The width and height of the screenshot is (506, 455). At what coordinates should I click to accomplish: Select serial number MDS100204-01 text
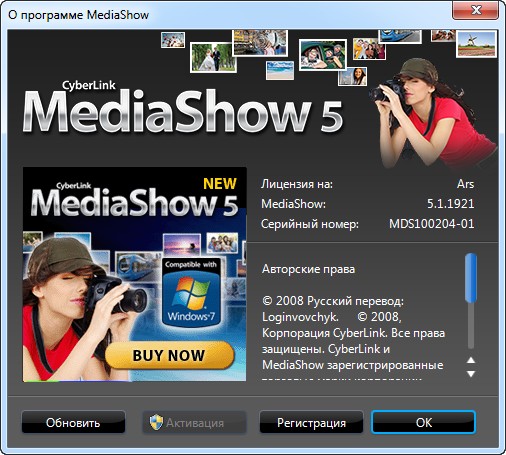click(x=431, y=224)
